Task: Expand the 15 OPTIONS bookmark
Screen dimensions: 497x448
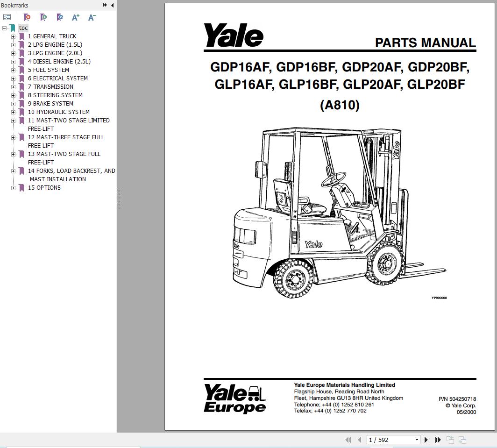Action: click(13, 188)
